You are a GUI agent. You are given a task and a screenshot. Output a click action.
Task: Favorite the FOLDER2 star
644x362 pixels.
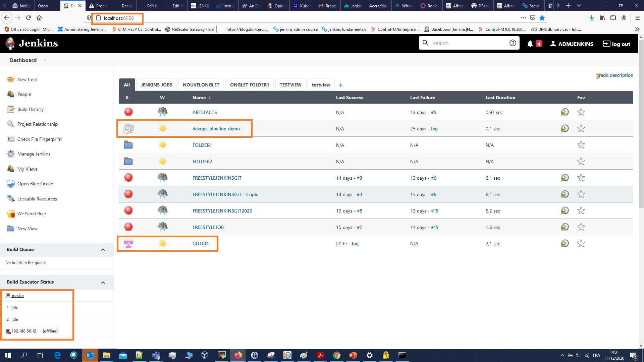tap(581, 161)
